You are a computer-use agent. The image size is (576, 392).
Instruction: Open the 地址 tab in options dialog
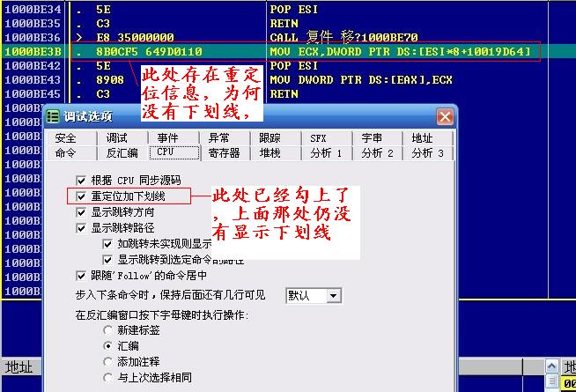click(428, 138)
